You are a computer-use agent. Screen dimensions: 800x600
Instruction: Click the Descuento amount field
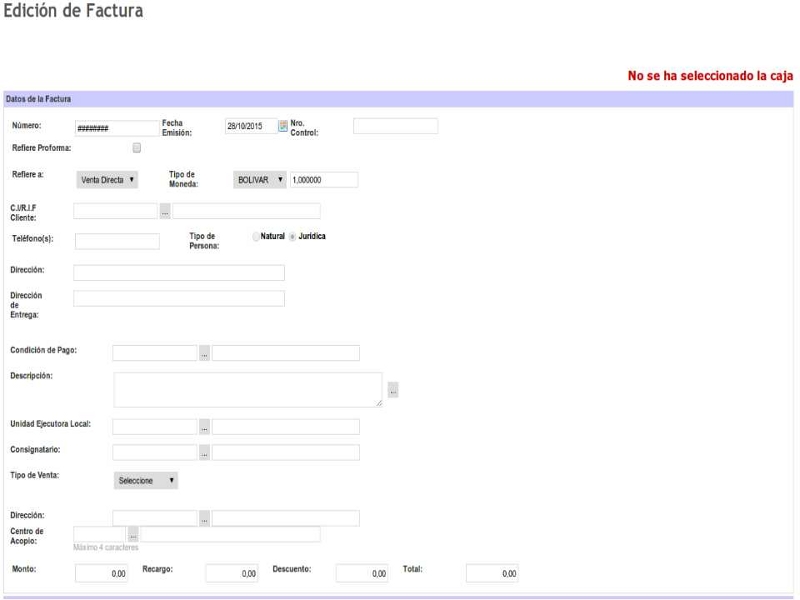pyautogui.click(x=362, y=573)
